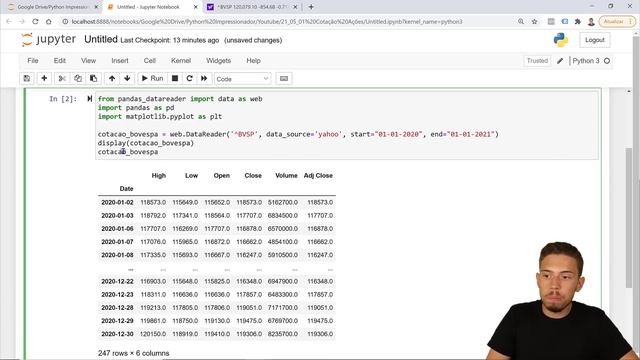Open the Kernel menu

pyautogui.click(x=181, y=61)
